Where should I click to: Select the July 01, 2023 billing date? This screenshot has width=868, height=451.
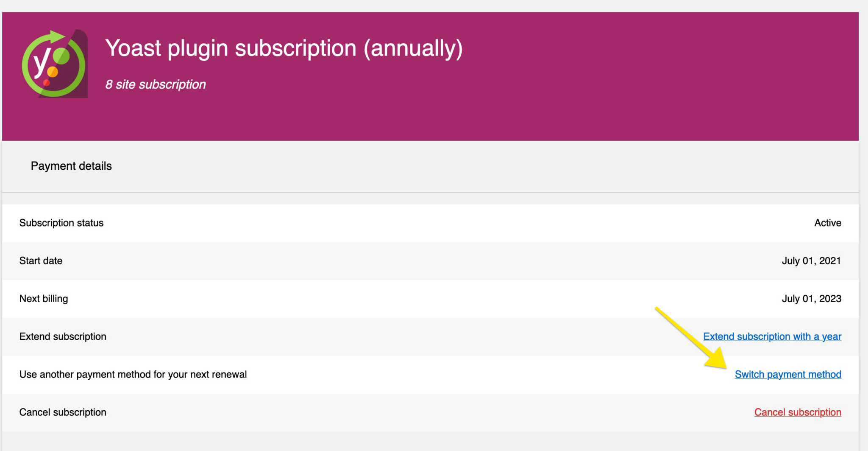click(x=811, y=299)
